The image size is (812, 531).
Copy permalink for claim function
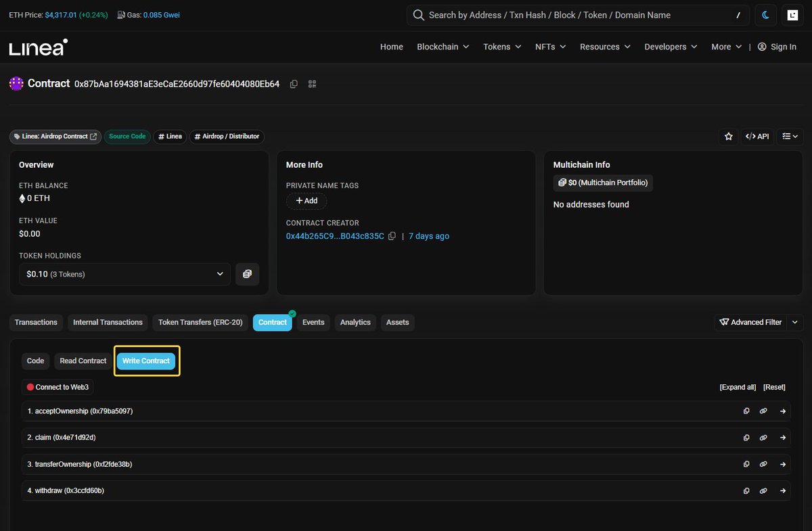[763, 438]
